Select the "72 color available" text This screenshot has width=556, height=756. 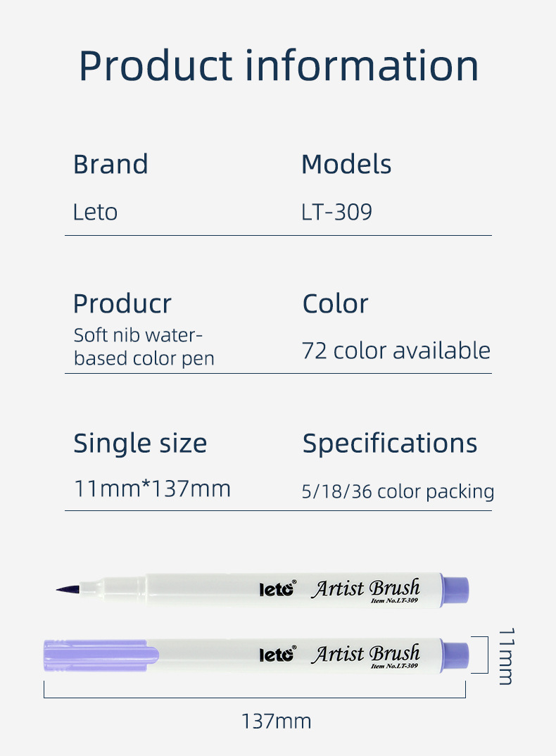[x=396, y=351]
